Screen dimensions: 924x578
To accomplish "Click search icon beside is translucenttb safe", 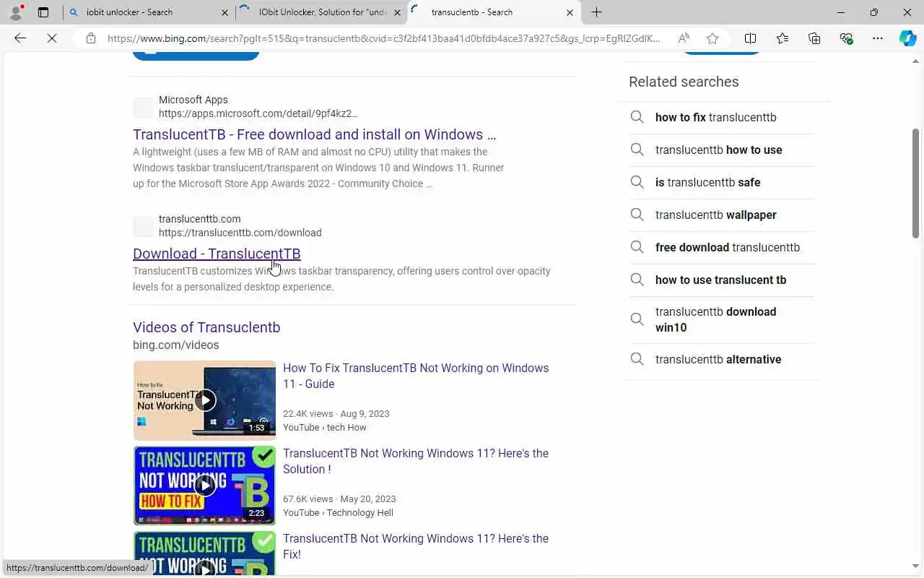I will point(637,182).
